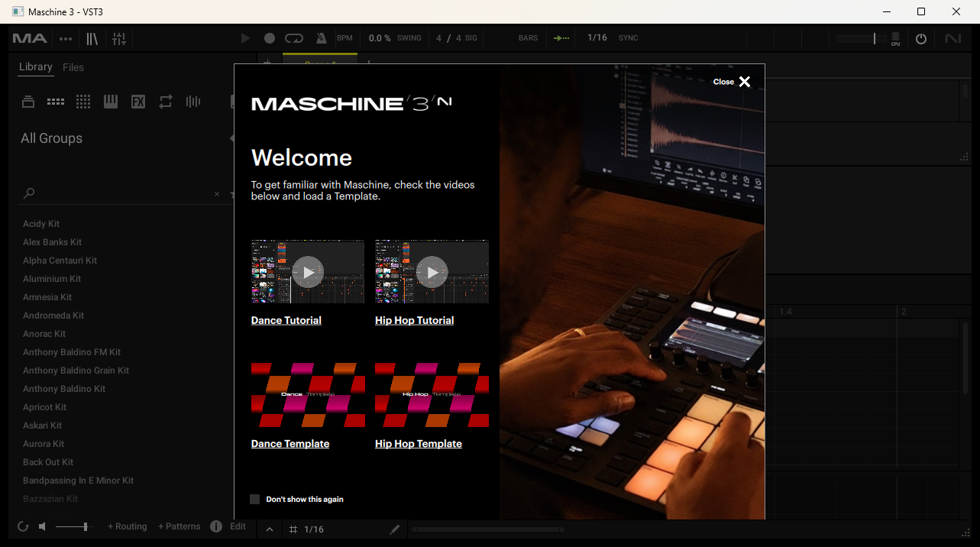Toggle the pencil paint tool
Viewport: 980px width, 547px height.
pyautogui.click(x=394, y=529)
